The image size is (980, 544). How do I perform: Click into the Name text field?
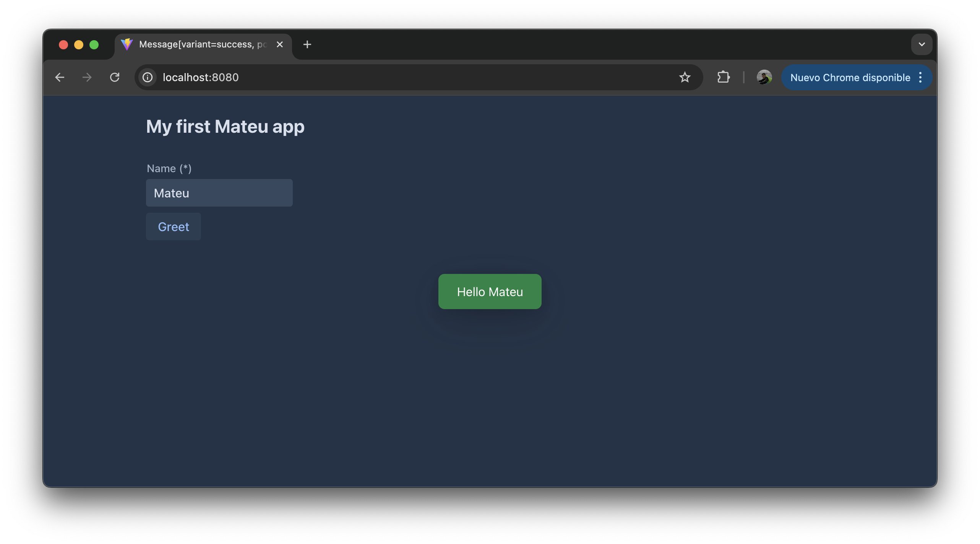click(x=219, y=193)
